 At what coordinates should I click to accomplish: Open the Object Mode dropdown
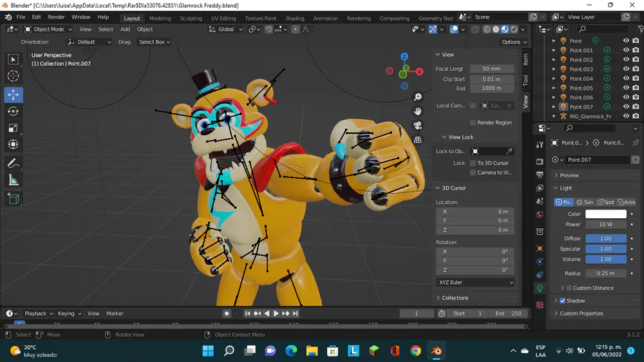(x=48, y=29)
